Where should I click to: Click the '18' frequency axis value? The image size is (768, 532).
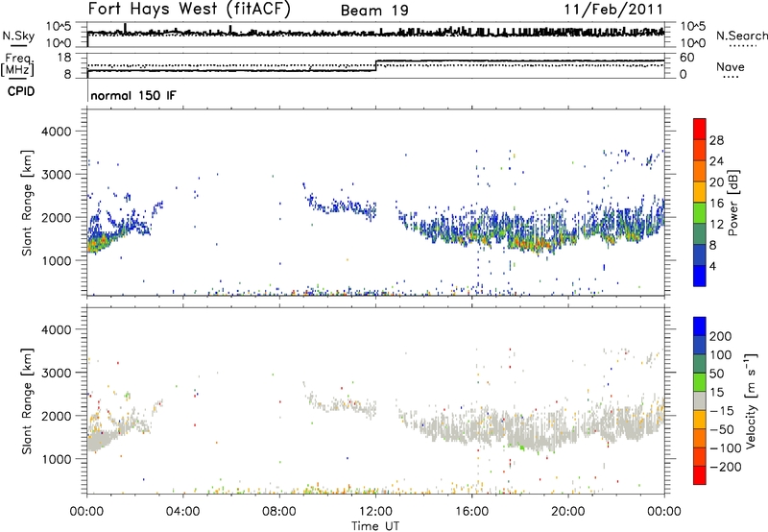65,58
